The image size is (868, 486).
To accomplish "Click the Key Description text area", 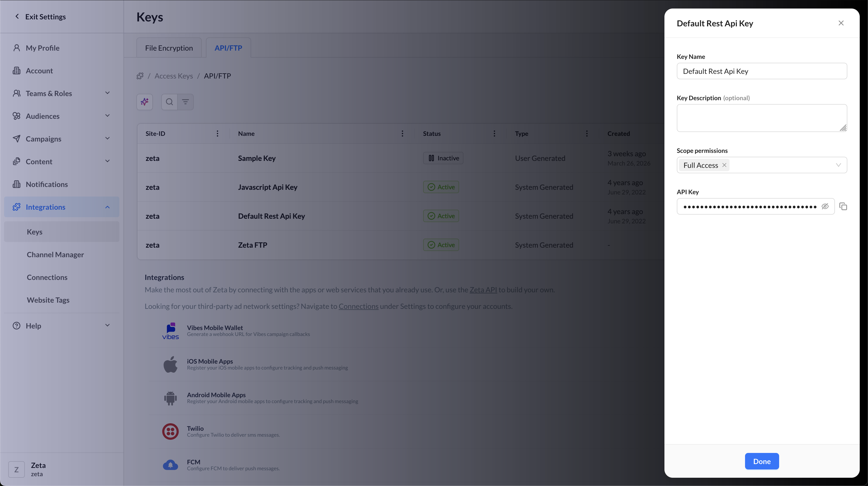I will (x=762, y=118).
